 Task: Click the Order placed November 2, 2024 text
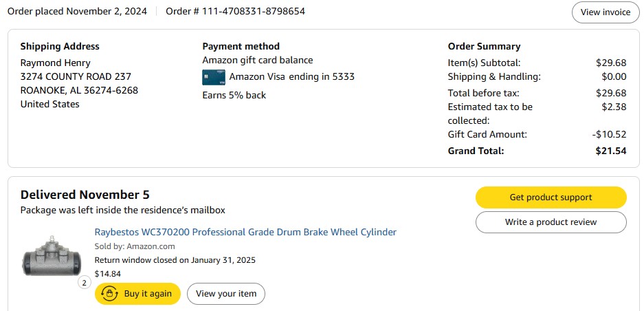77,11
